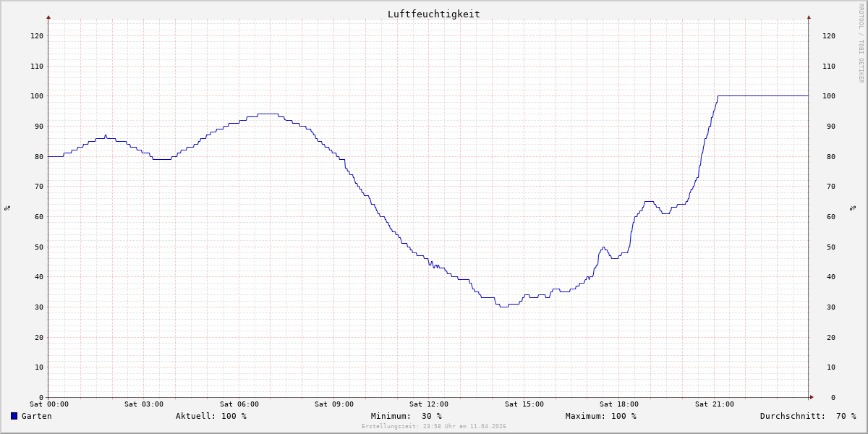Click the 100 label on left y-axis

coord(36,96)
